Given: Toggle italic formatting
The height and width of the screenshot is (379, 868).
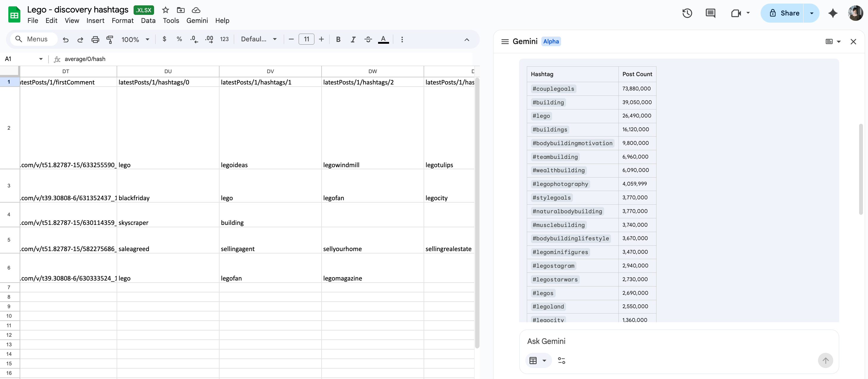Looking at the screenshot, I should 353,39.
